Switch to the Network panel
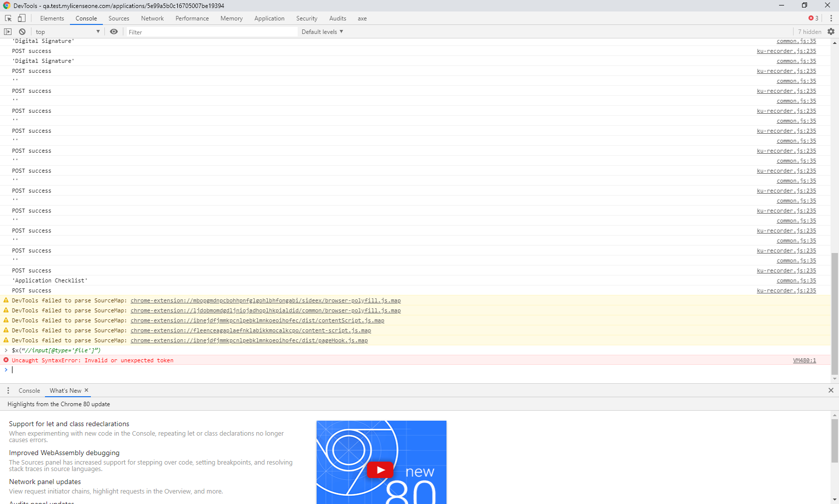 152,18
